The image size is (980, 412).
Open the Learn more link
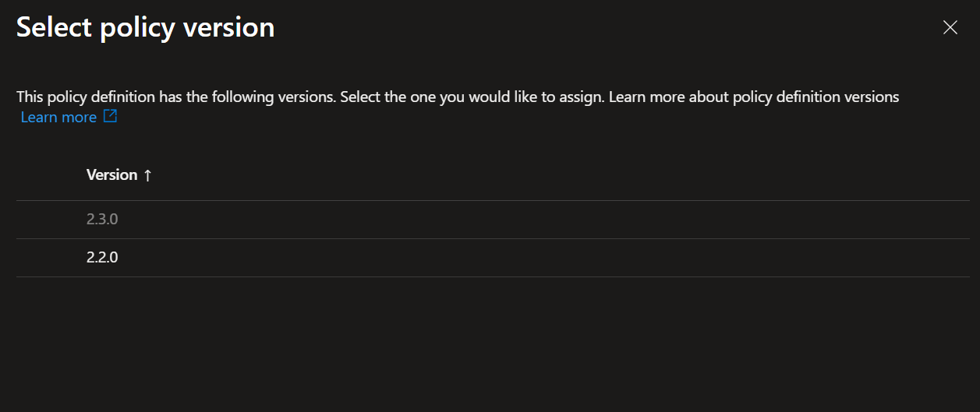click(x=58, y=117)
